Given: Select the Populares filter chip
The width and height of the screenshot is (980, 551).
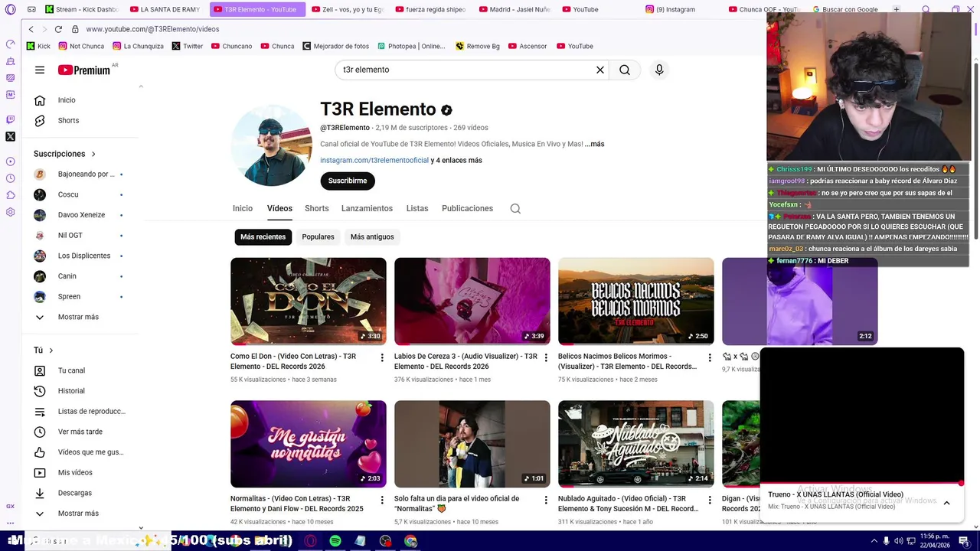Looking at the screenshot, I should (x=318, y=236).
